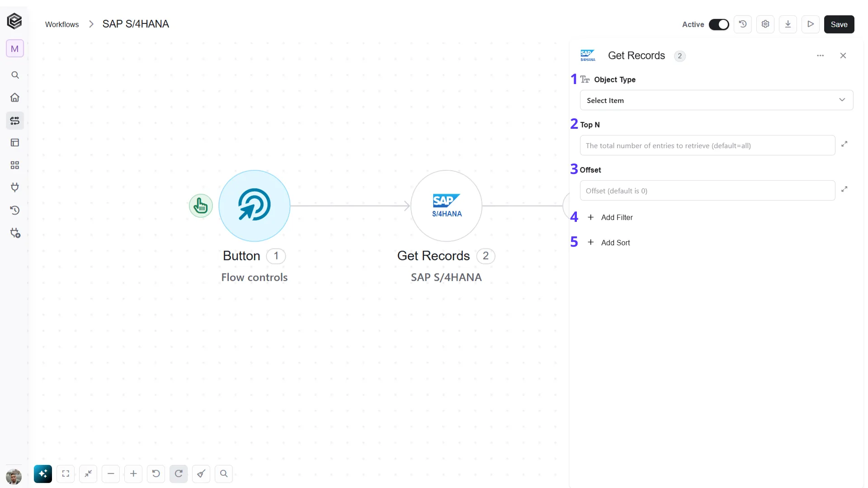Open the M workspace avatar
The image size is (868, 488).
(15, 49)
